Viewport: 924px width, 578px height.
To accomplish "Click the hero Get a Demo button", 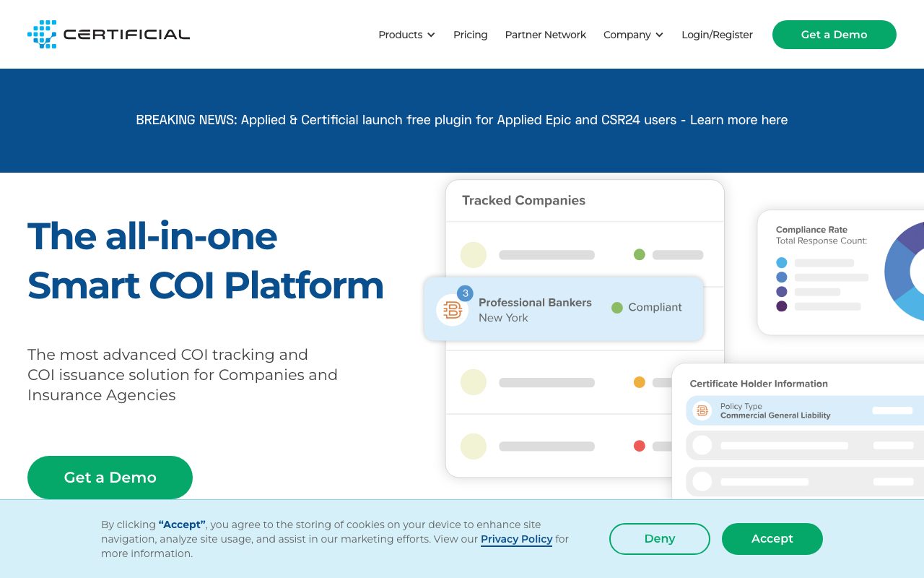I will pyautogui.click(x=110, y=478).
